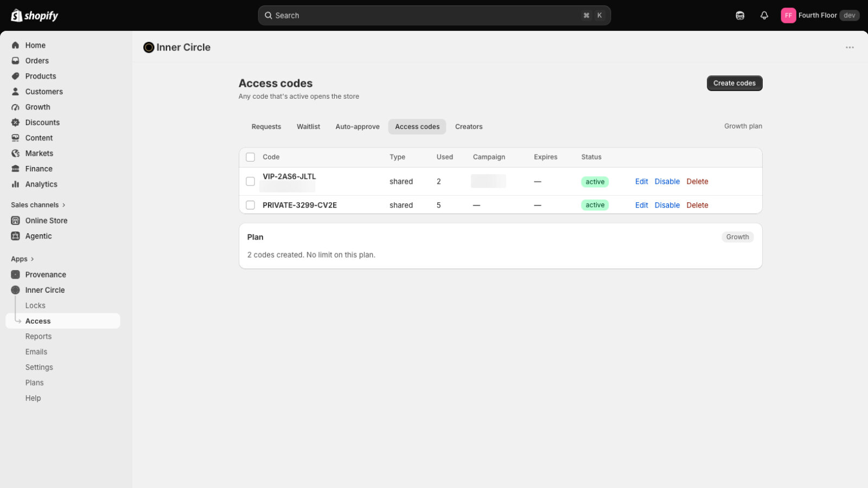The image size is (868, 488).
Task: Click the Customers person icon
Action: pyautogui.click(x=15, y=92)
